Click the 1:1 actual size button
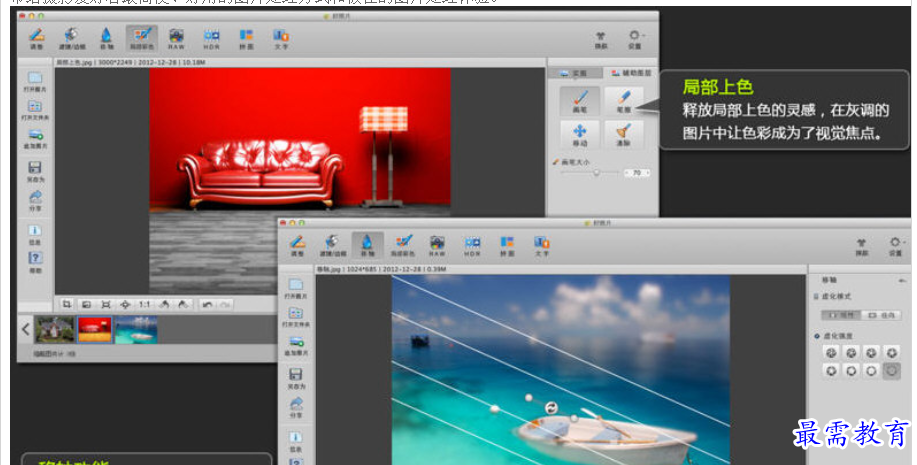The width and height of the screenshot is (917, 465). pyautogui.click(x=144, y=304)
